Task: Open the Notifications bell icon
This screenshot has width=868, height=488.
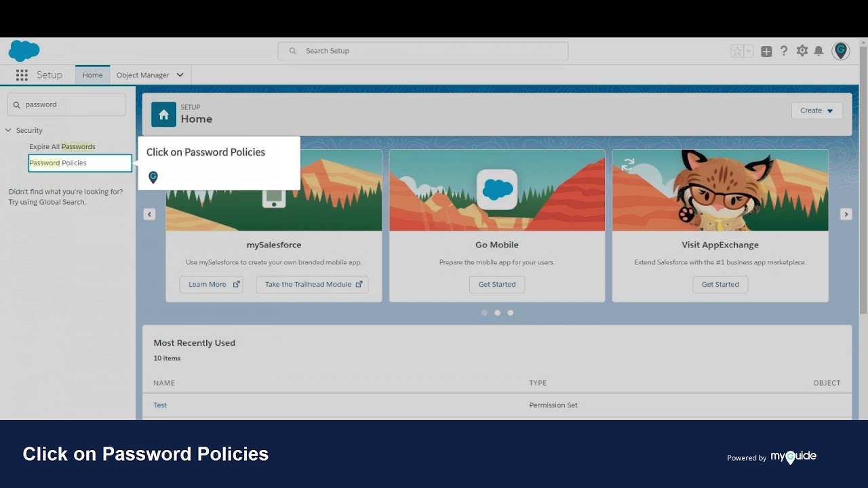Action: tap(818, 51)
